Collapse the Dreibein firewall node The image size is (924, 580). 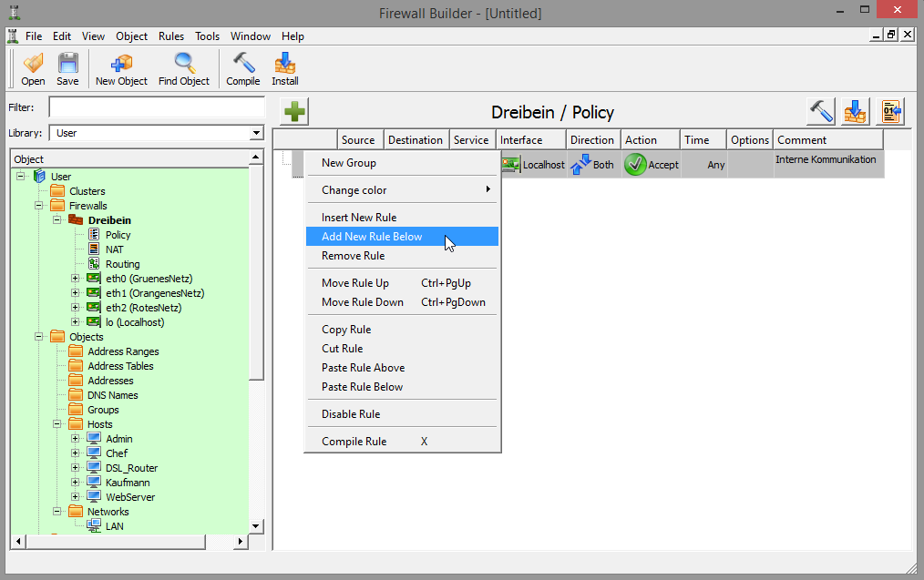click(57, 220)
